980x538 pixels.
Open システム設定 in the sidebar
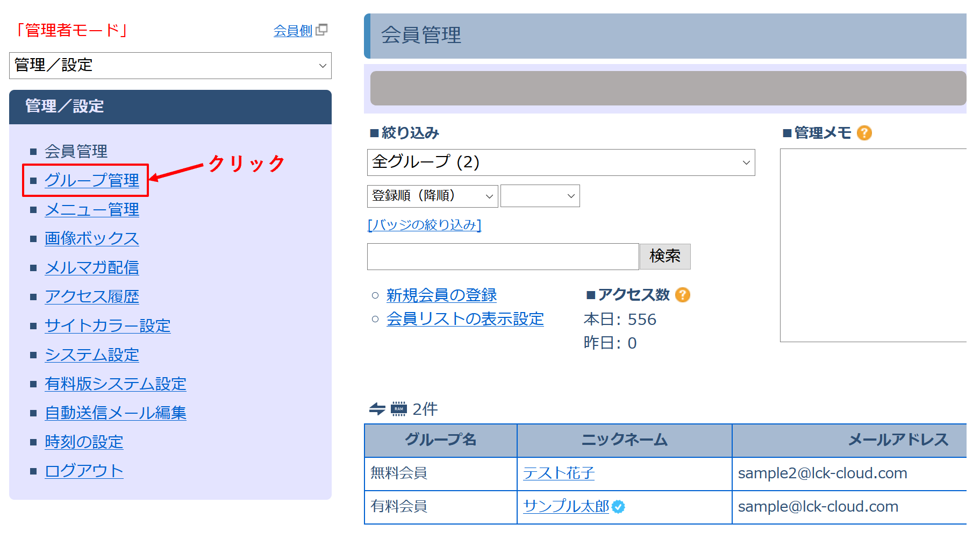(92, 355)
